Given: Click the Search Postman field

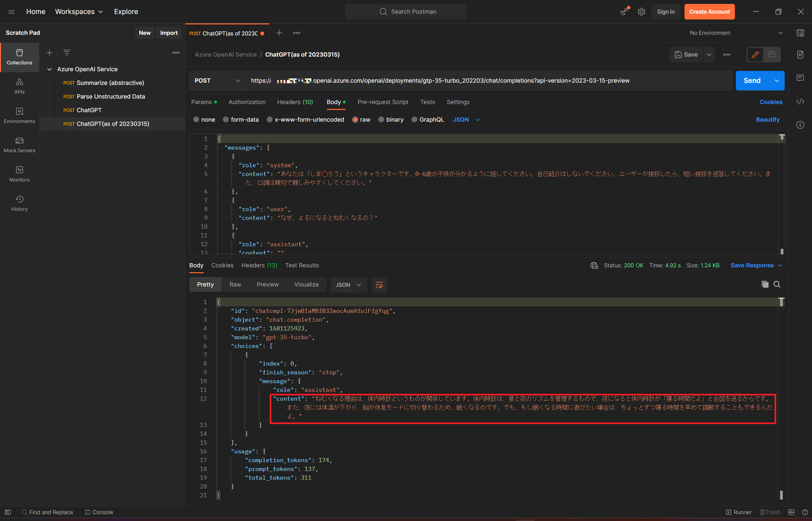Looking at the screenshot, I should (406, 12).
